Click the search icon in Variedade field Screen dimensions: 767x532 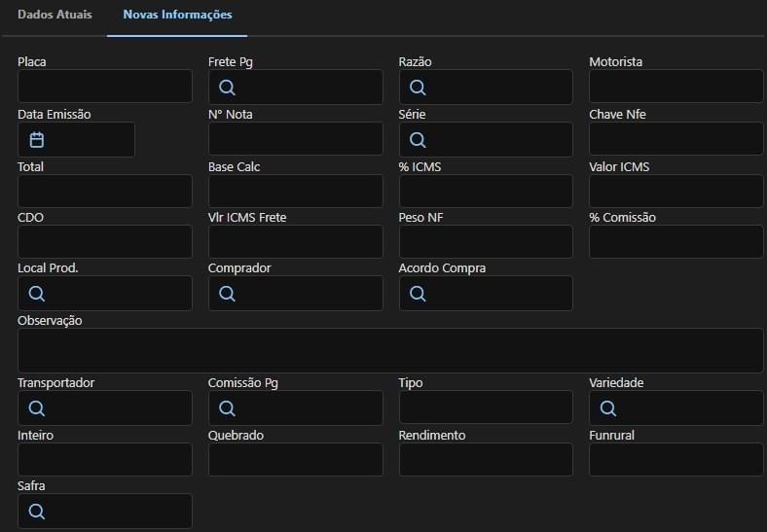(608, 408)
